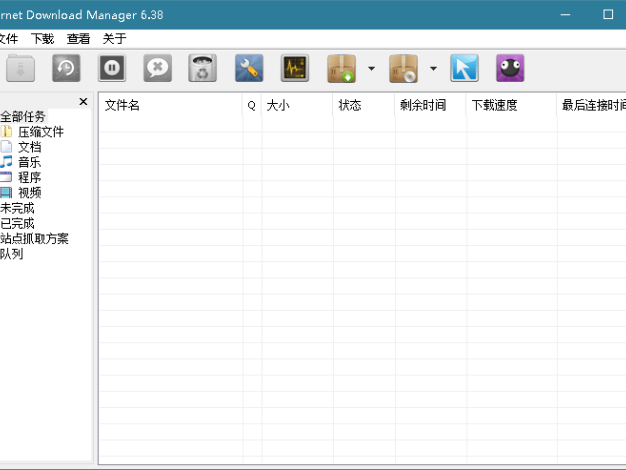Close the categories side panel
Screen dimensions: 626x470
pos(83,101)
